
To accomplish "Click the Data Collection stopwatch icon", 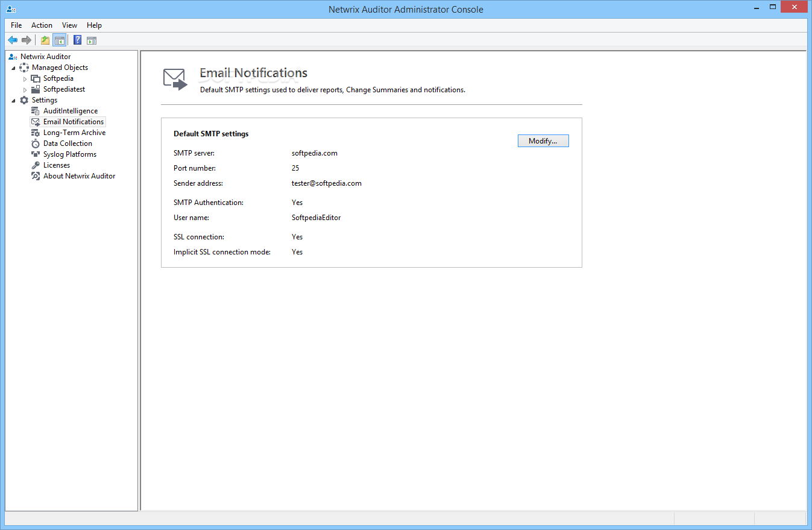I will (36, 144).
